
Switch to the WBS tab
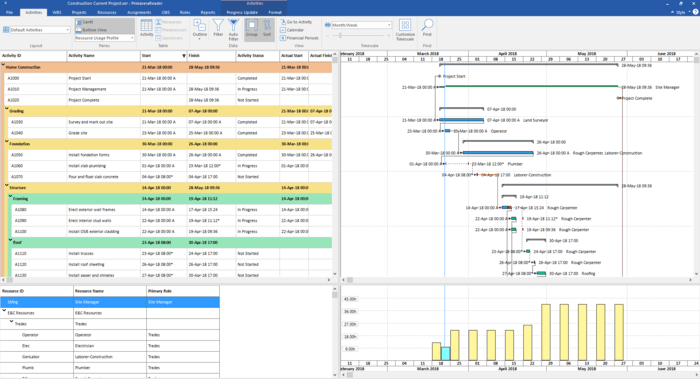point(57,12)
